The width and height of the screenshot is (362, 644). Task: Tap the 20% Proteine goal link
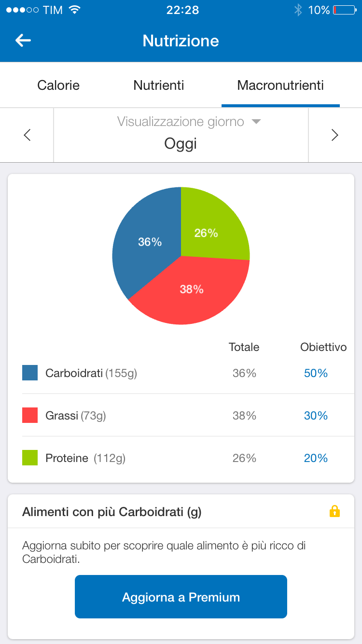click(316, 458)
